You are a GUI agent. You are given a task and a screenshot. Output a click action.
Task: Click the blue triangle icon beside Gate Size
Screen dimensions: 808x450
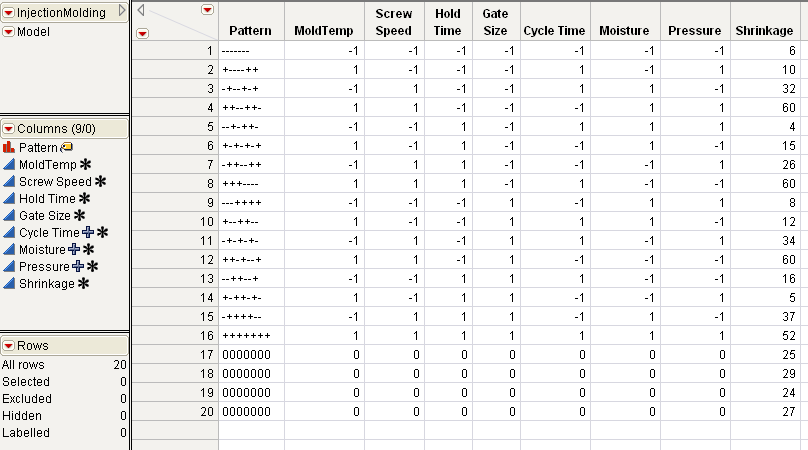pos(9,215)
